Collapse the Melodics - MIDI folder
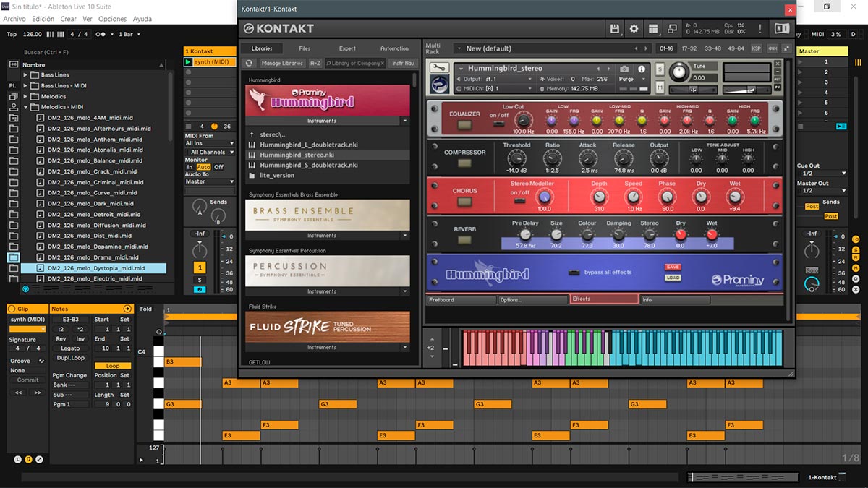The height and width of the screenshot is (488, 868). (25, 107)
